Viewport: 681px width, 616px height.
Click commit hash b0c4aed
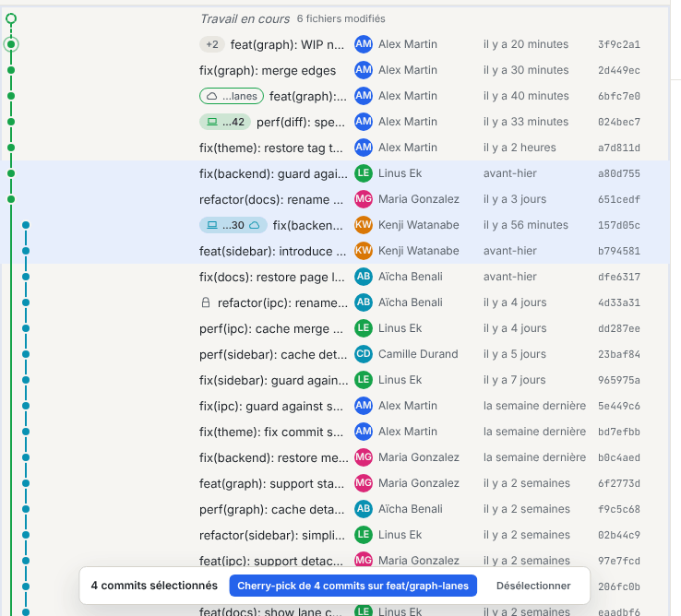point(619,457)
